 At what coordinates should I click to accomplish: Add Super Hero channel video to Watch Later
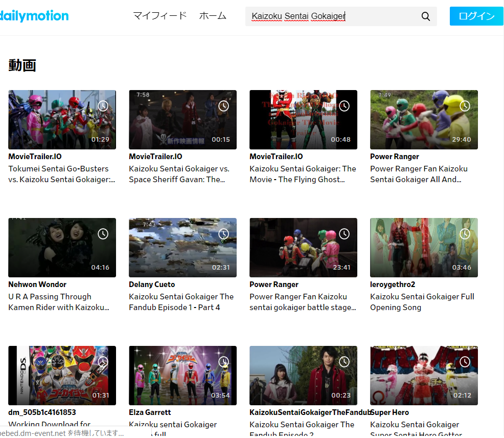pyautogui.click(x=465, y=362)
